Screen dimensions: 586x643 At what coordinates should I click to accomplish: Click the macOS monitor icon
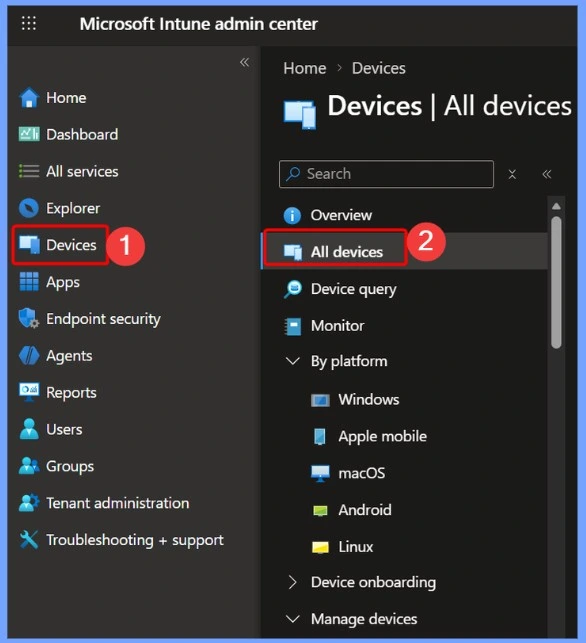[320, 473]
